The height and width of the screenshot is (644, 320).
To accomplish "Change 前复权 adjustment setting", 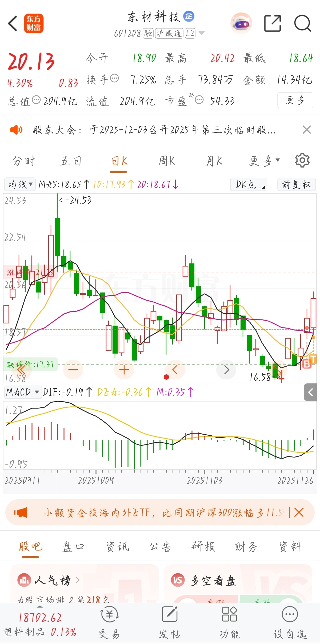I will (x=297, y=184).
